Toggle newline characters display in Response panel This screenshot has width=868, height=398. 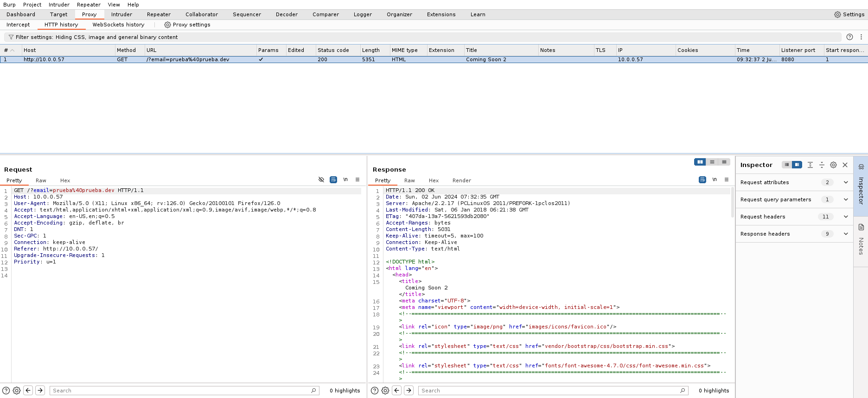point(715,180)
